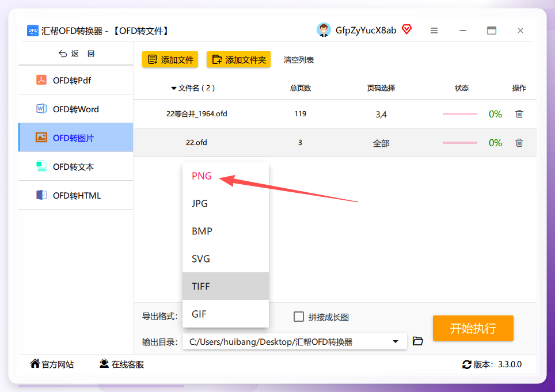The width and height of the screenshot is (555, 392).
Task: Click 清空列表 to clear list
Action: point(299,60)
